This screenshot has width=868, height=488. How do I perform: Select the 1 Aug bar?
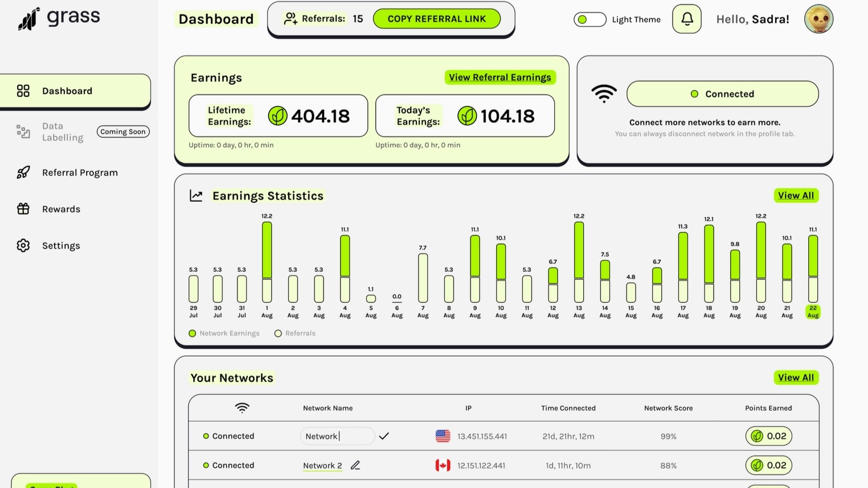267,262
